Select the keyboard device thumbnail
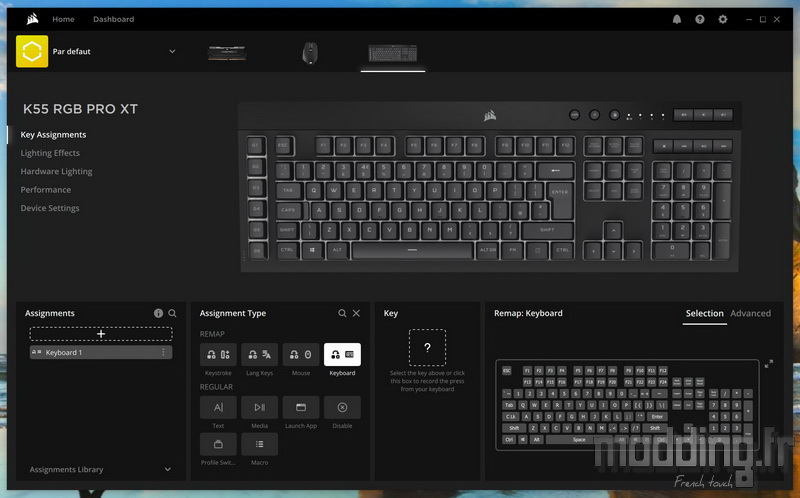Screen dimensions: 800x498 coord(393,53)
